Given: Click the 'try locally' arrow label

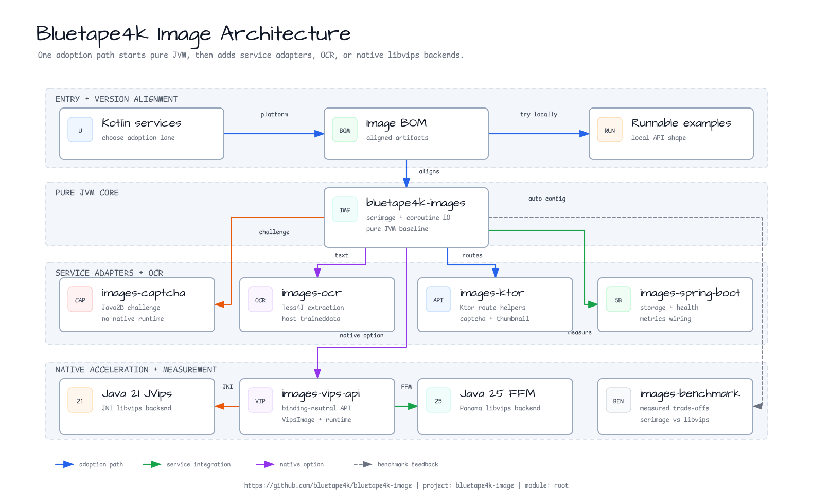Looking at the screenshot, I should 539,114.
